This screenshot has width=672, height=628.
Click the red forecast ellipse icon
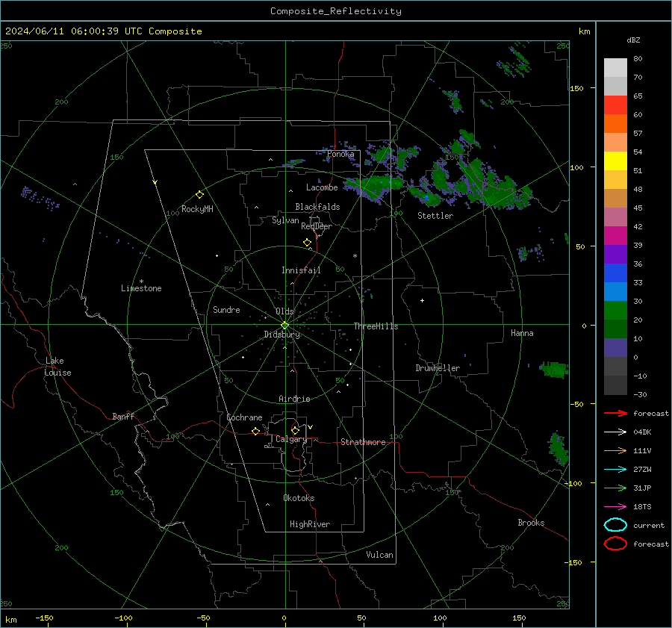click(615, 544)
